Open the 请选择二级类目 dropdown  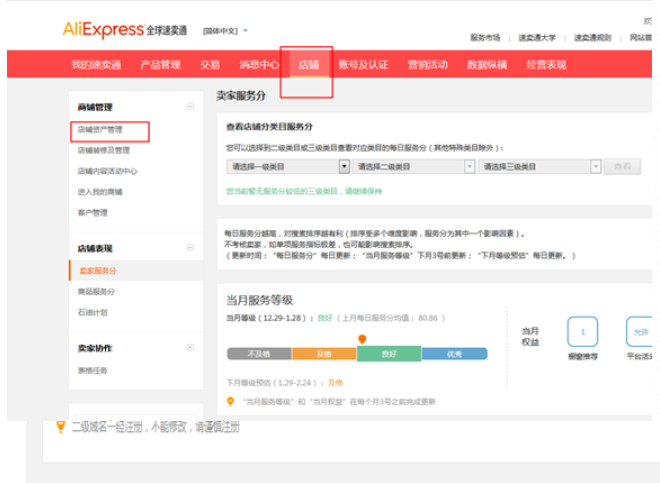[414, 167]
